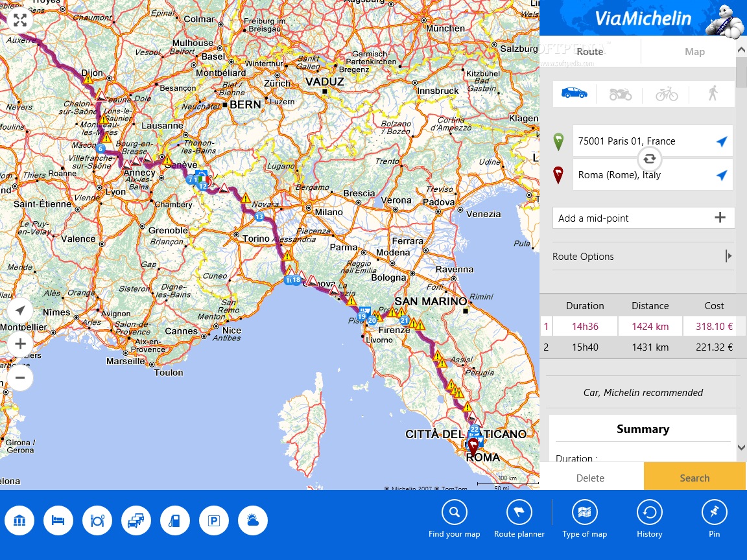The height and width of the screenshot is (560, 747).
Task: Show tourist sites on map
Action: (19, 520)
